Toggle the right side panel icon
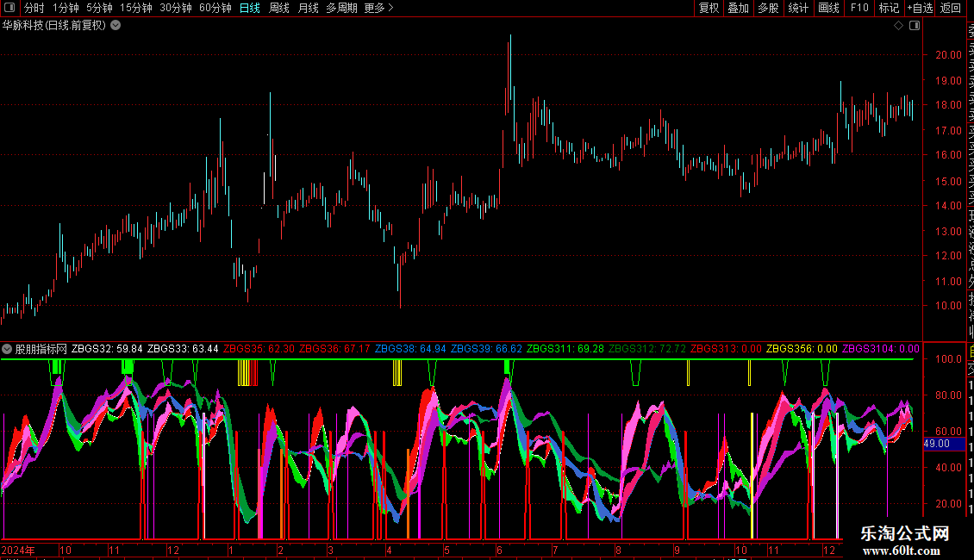Image resolution: width=974 pixels, height=560 pixels. tap(915, 26)
